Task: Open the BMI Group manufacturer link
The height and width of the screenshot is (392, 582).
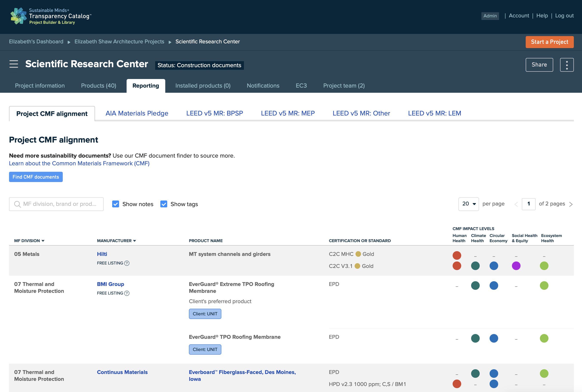Action: (111, 284)
